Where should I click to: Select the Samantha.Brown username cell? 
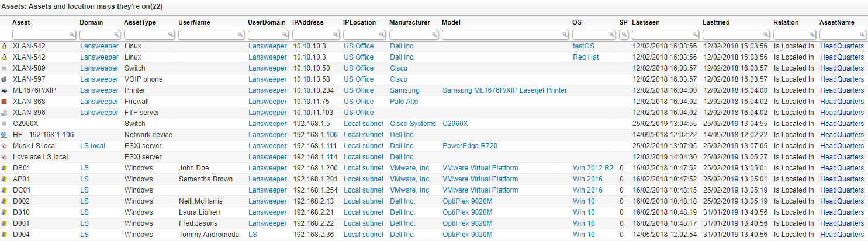point(205,179)
